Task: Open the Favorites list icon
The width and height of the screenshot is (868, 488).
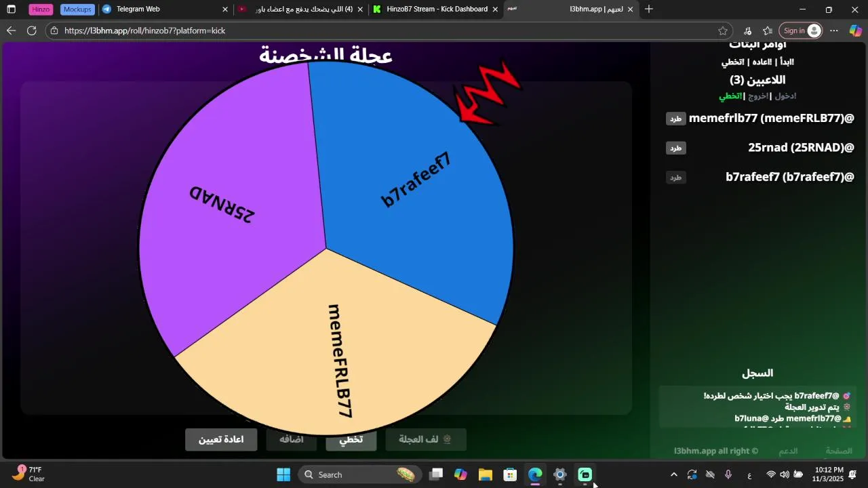Action: (768, 30)
